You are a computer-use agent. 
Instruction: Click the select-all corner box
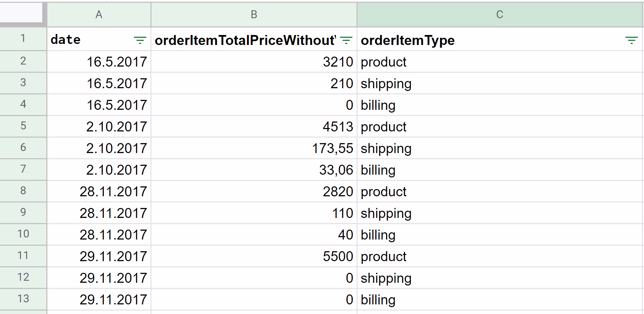(x=21, y=13)
